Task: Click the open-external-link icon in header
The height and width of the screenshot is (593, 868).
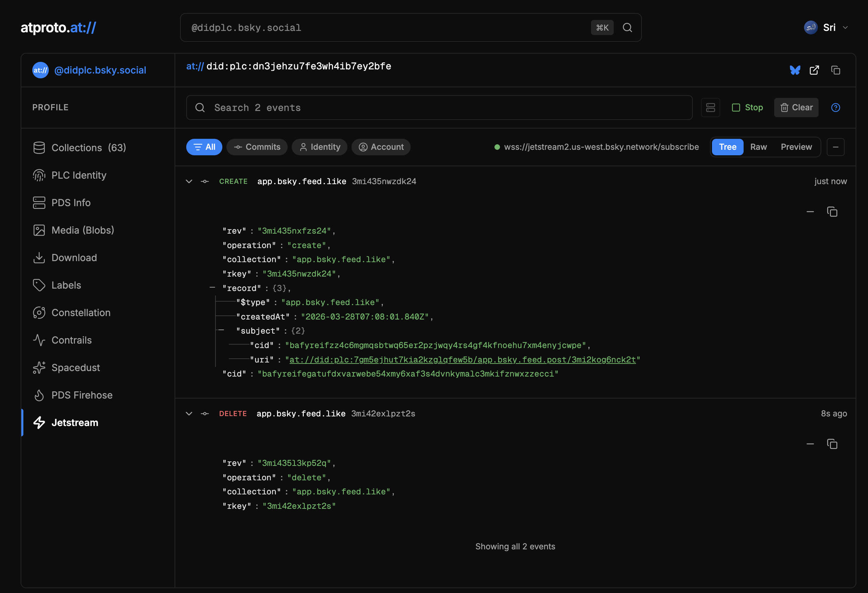Action: coord(814,70)
